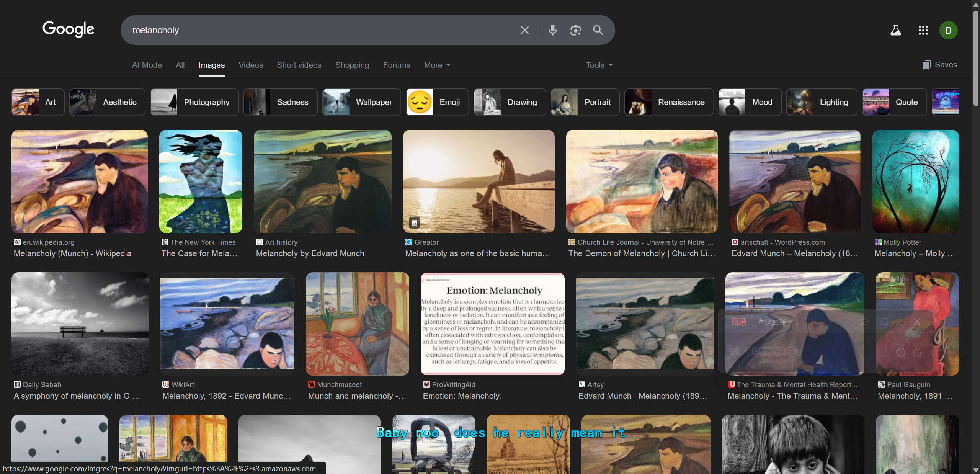Screen dimensions: 980x474
Task: Open Saves text link
Action: tap(946, 65)
